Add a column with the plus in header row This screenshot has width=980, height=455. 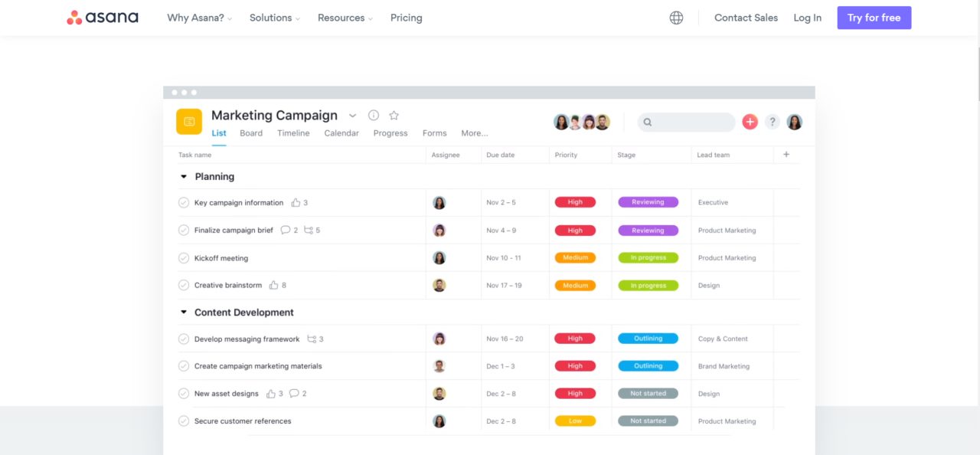[x=786, y=155]
